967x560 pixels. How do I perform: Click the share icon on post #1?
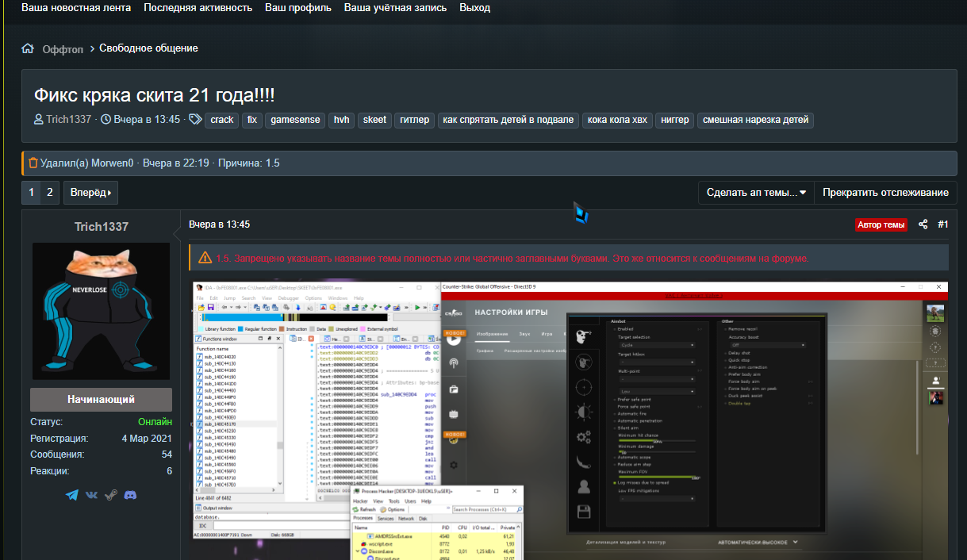(x=923, y=224)
